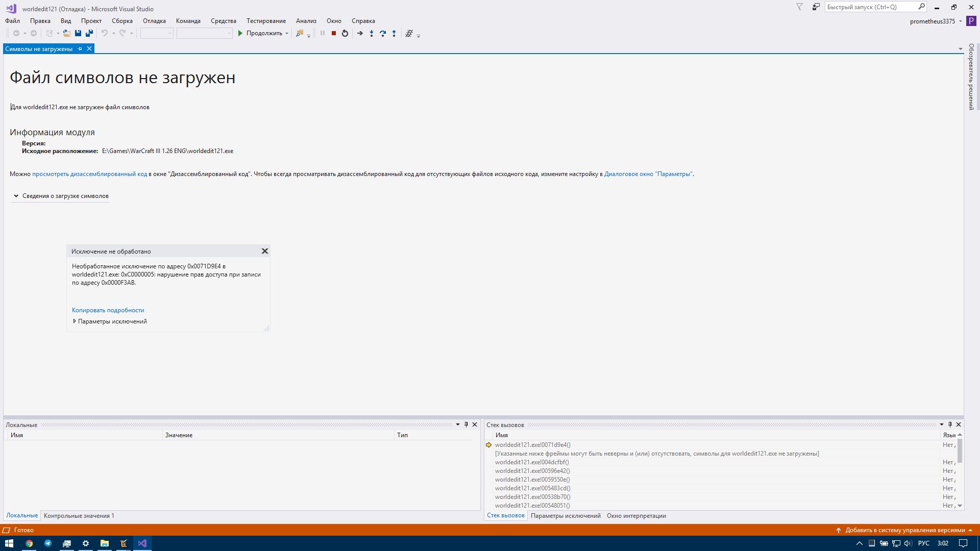Click the Step Over debug icon
Image resolution: width=980 pixels, height=551 pixels.
tap(383, 33)
